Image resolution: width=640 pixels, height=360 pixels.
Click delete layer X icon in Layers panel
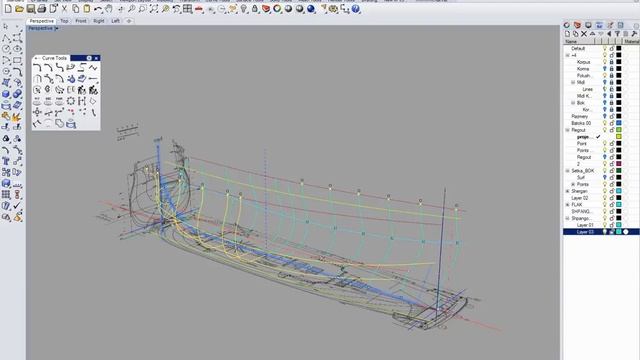coord(584,34)
